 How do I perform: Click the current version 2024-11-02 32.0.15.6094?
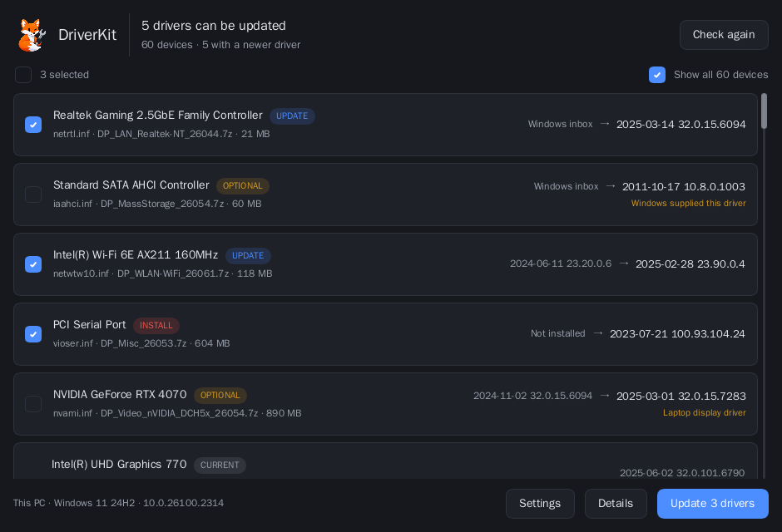532,396
